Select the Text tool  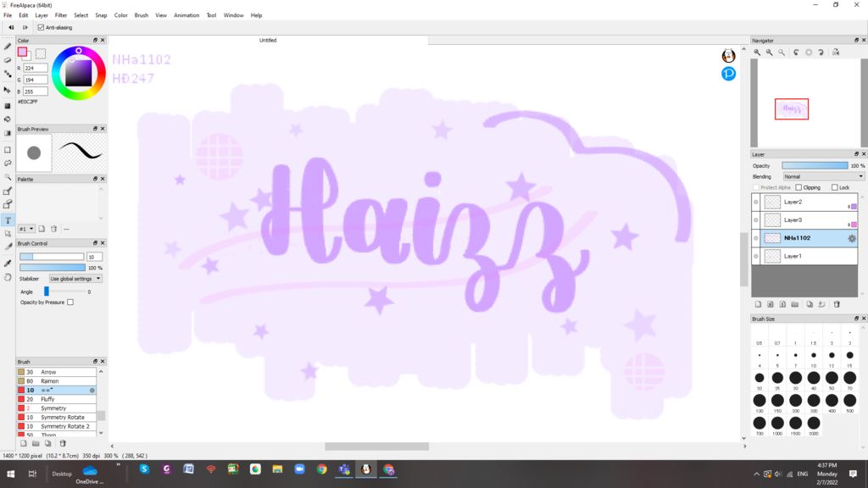pos(8,220)
